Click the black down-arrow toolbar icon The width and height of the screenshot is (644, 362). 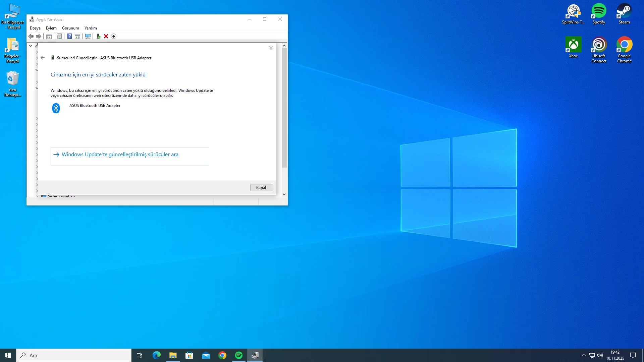tap(114, 36)
